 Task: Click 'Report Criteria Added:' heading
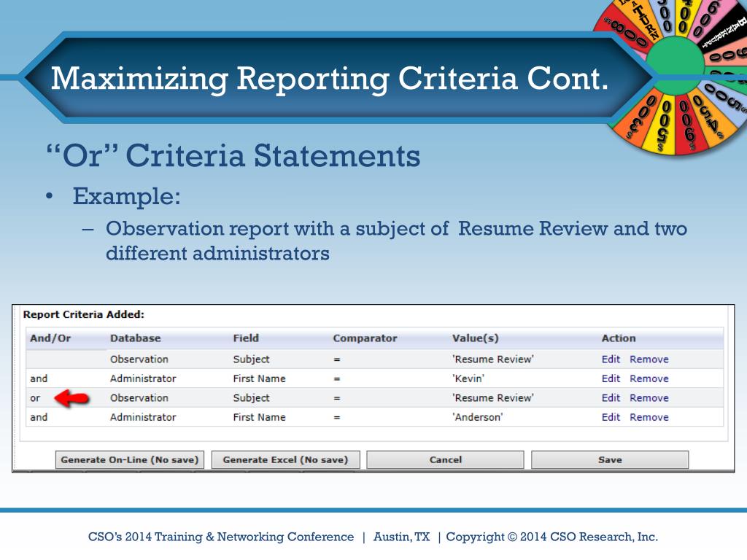(x=83, y=314)
